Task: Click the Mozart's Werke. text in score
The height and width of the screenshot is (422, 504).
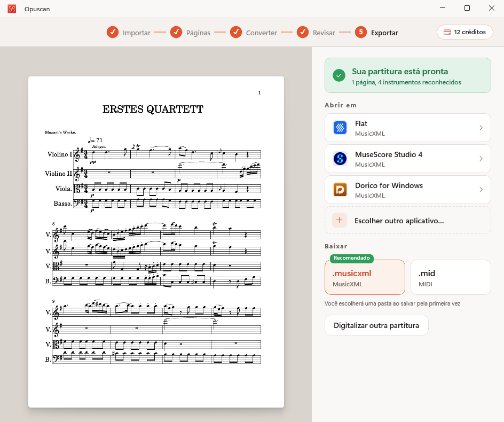Action: pos(60,132)
